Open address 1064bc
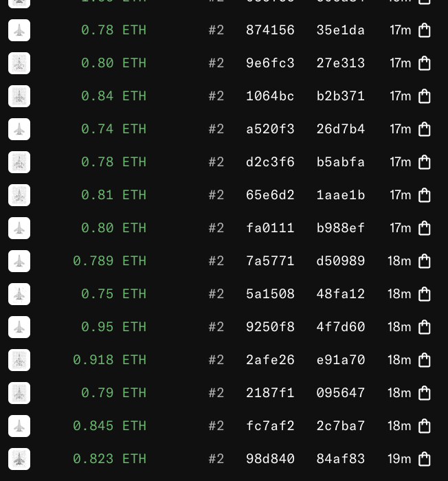448x481 pixels. (270, 96)
